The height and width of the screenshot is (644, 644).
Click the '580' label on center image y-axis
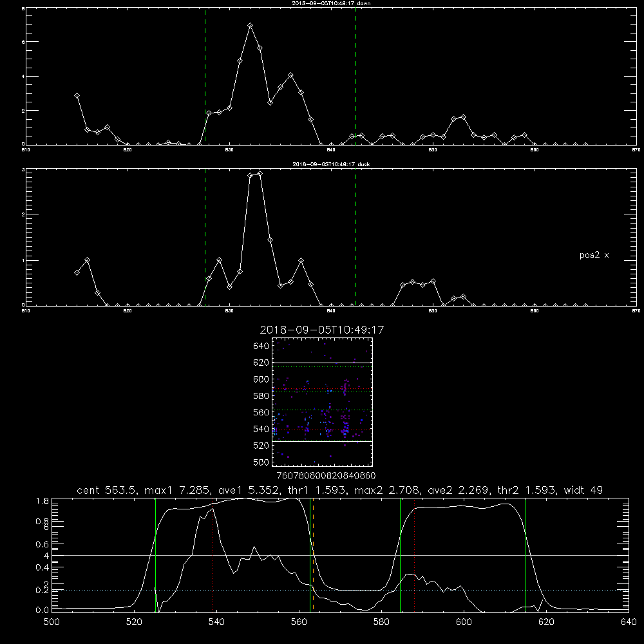261,396
